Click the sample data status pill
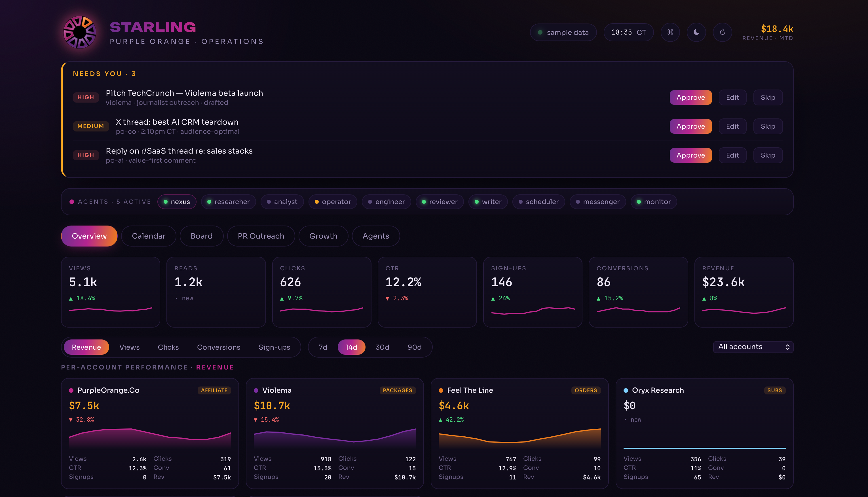The image size is (868, 497). [563, 32]
